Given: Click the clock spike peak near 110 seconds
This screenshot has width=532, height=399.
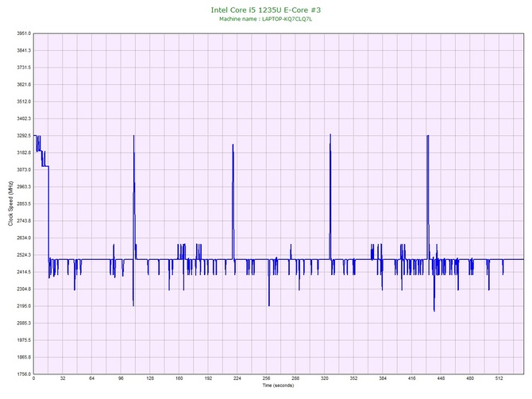Looking at the screenshot, I should (133, 136).
